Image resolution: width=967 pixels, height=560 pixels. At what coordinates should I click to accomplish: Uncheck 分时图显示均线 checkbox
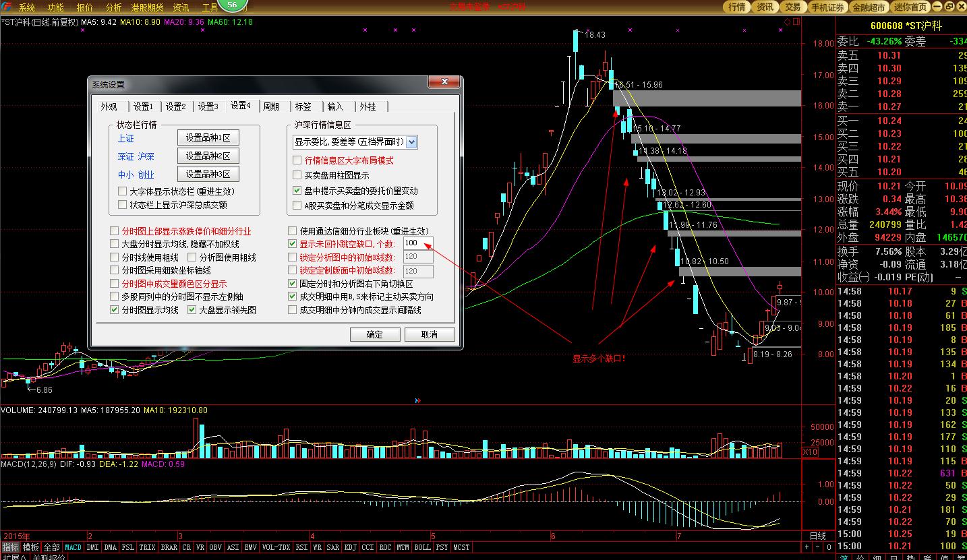pos(114,310)
